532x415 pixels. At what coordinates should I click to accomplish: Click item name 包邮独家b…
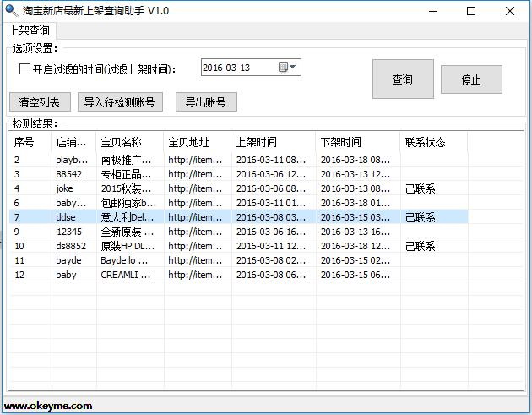tap(128, 203)
